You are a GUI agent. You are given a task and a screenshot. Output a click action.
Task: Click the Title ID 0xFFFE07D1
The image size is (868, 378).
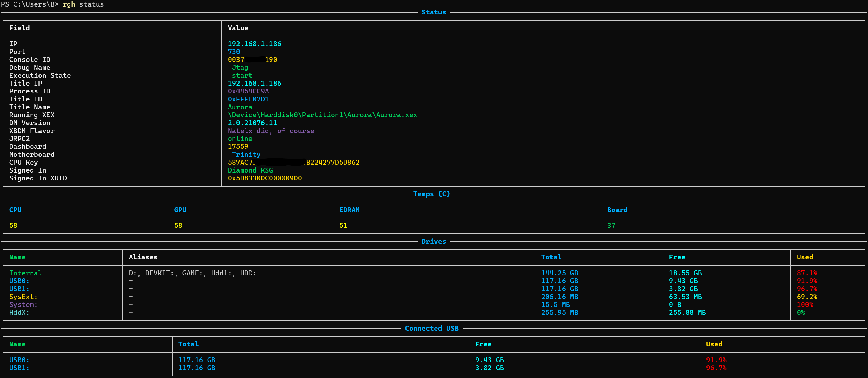click(248, 99)
